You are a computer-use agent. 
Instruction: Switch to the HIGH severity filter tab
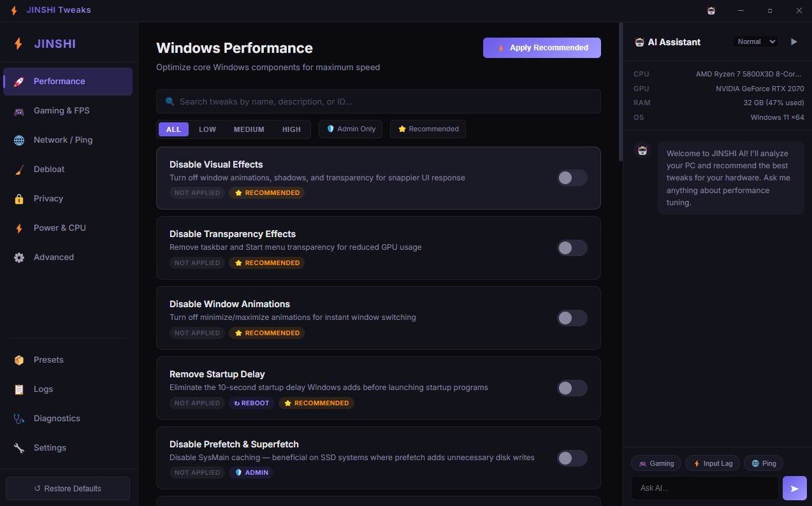coord(291,129)
